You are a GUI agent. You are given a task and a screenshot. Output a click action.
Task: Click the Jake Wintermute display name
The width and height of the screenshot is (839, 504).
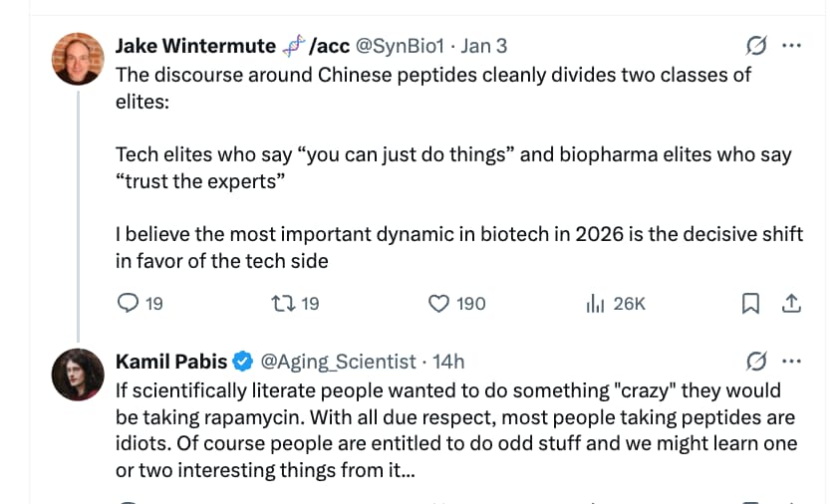(195, 46)
